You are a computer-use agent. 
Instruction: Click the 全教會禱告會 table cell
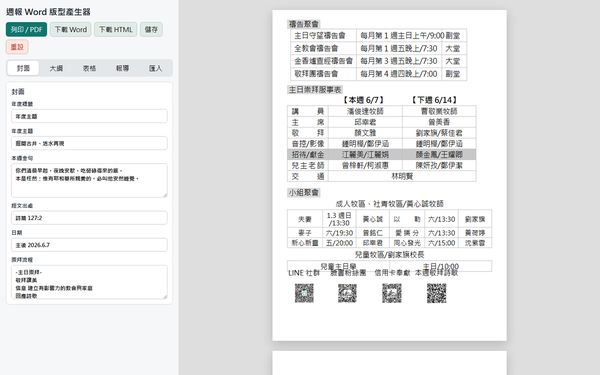[323, 48]
